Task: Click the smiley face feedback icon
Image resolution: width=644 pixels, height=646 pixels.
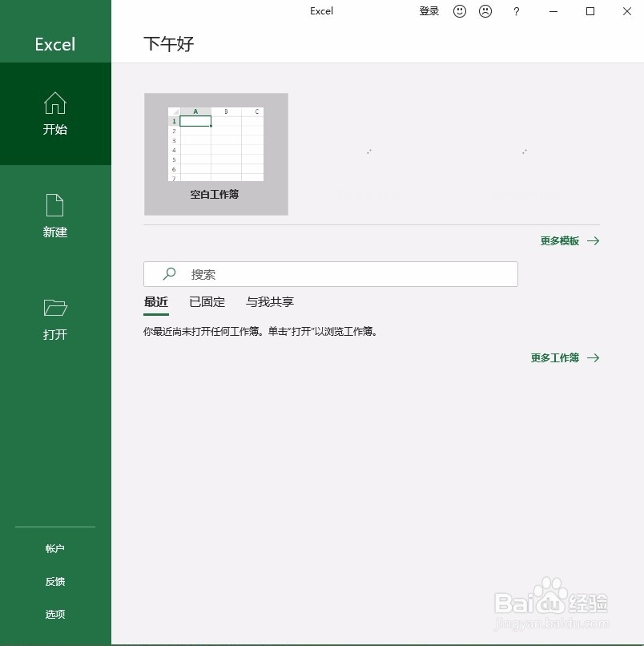Action: pyautogui.click(x=460, y=11)
